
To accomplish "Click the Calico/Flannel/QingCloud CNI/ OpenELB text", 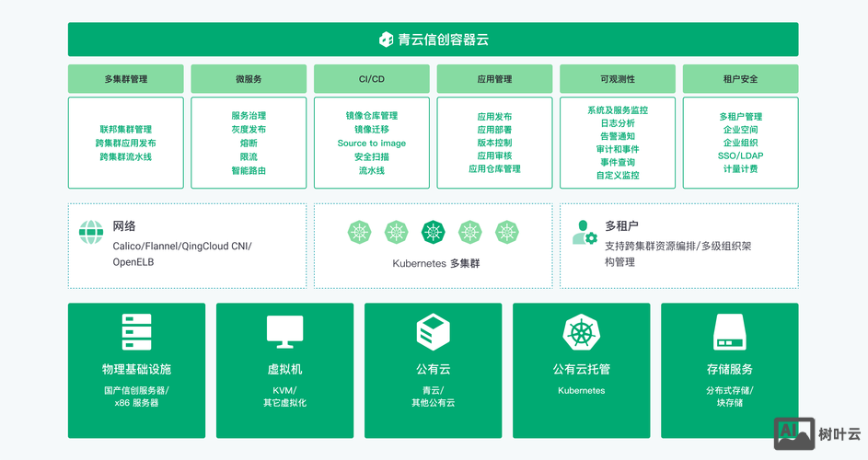I will pos(182,254).
